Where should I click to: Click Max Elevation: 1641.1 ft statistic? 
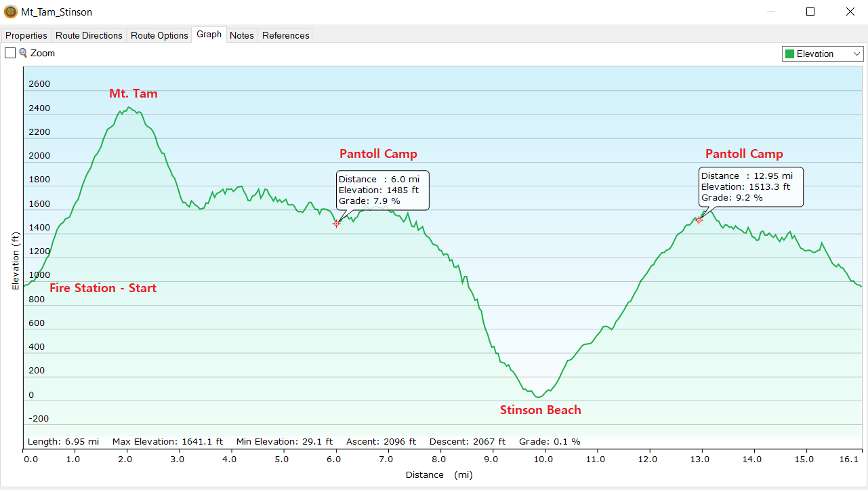coord(167,441)
